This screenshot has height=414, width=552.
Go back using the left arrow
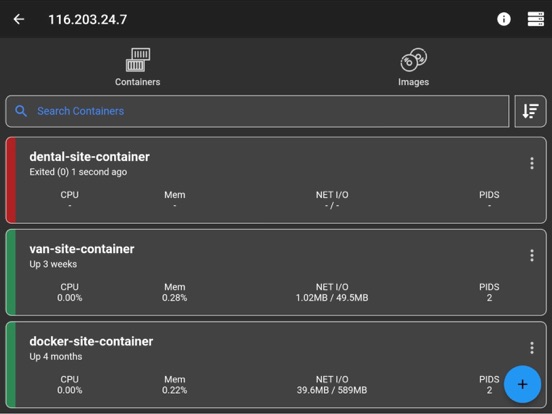(19, 19)
